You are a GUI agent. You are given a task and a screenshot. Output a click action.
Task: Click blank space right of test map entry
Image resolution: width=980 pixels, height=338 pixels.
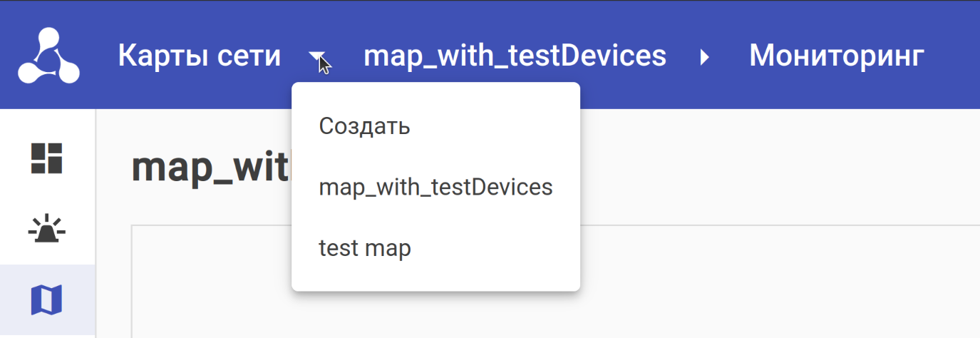499,249
